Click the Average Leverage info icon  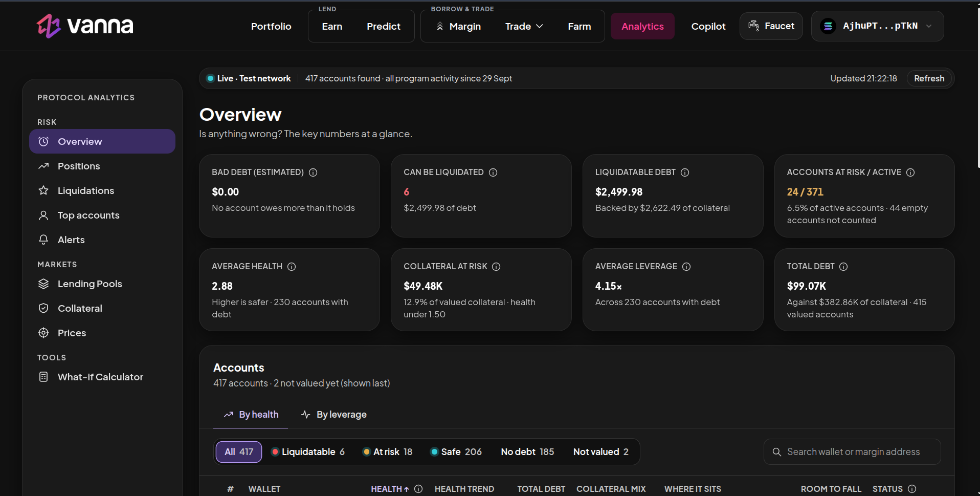686,267
